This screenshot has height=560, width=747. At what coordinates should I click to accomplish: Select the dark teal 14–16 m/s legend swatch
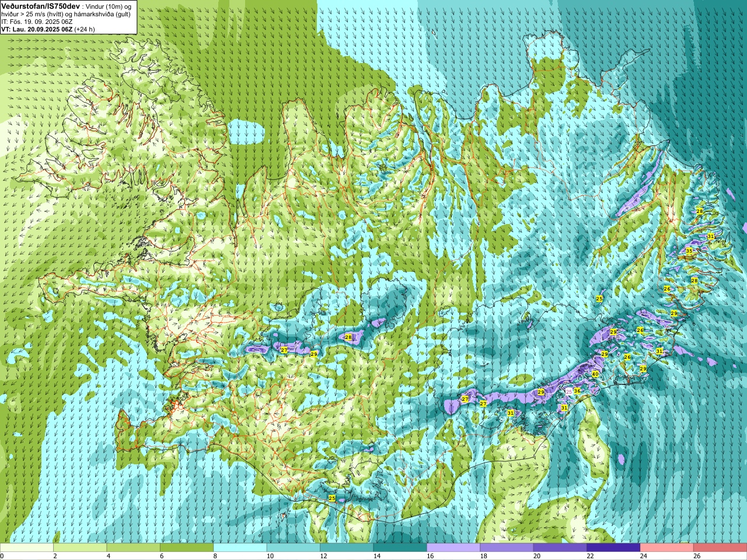(x=400, y=548)
